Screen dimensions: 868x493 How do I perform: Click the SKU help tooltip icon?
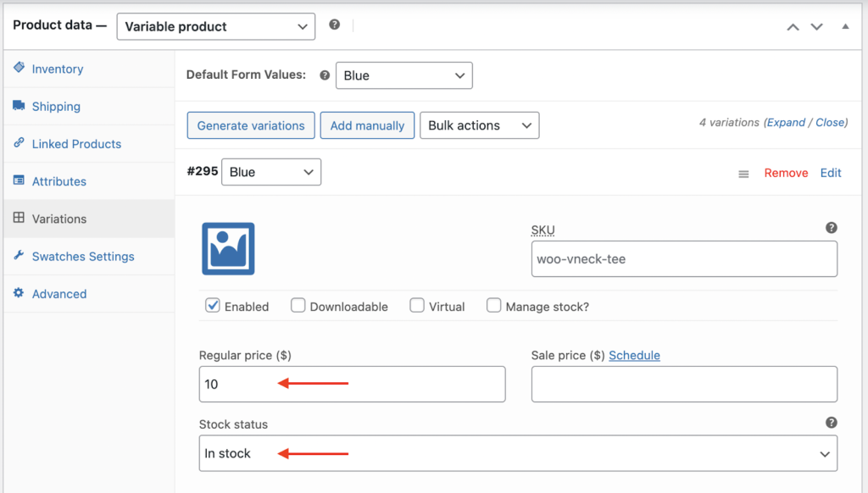point(831,228)
